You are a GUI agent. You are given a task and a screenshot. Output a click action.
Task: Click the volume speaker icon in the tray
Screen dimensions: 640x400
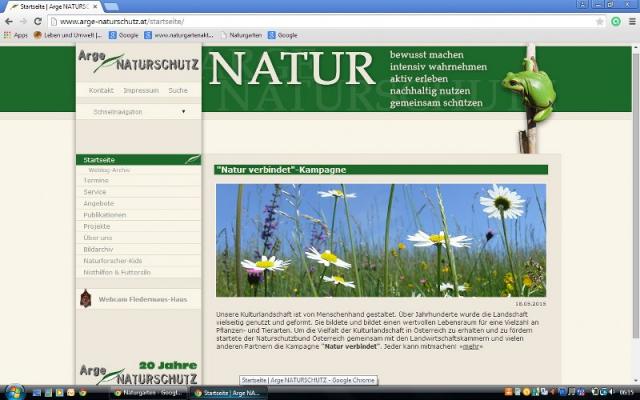click(x=613, y=393)
